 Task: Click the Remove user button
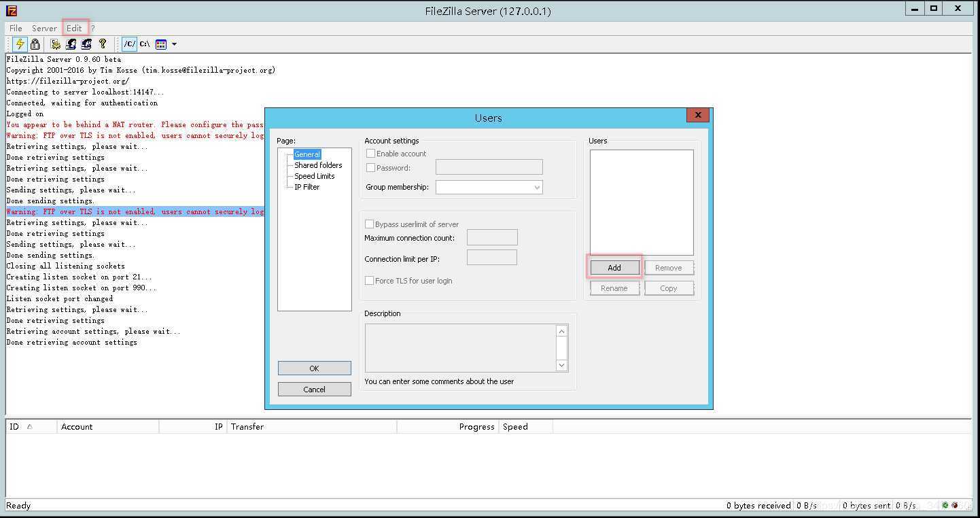pos(669,268)
